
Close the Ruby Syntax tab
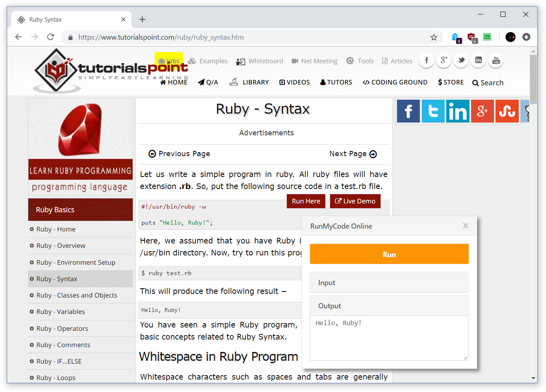pos(123,19)
